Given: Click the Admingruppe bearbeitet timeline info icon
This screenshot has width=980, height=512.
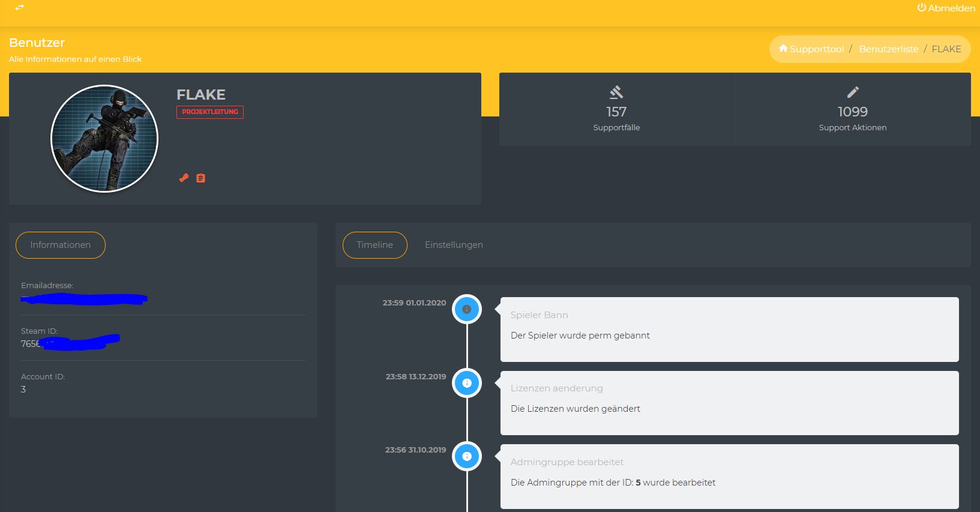Looking at the screenshot, I should coord(467,456).
